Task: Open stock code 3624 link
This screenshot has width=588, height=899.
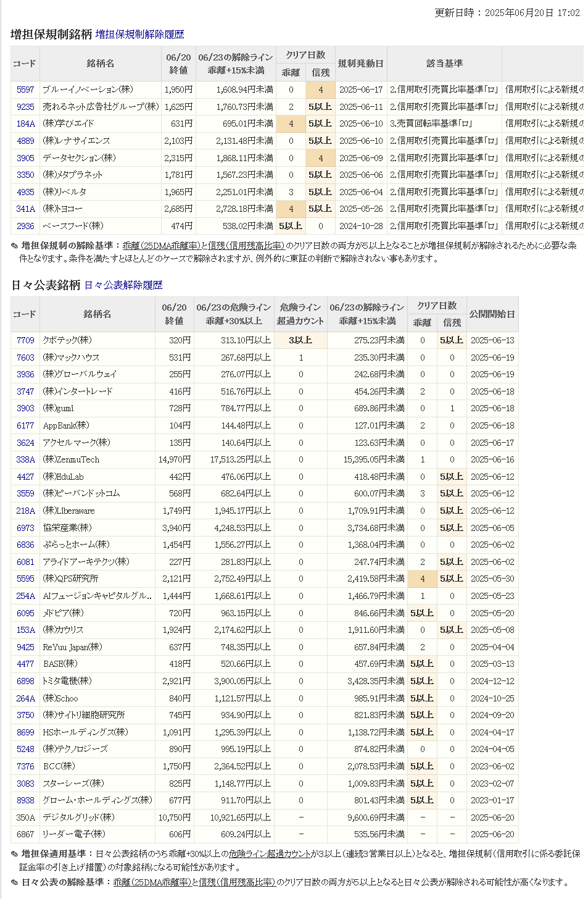Action: 25,443
